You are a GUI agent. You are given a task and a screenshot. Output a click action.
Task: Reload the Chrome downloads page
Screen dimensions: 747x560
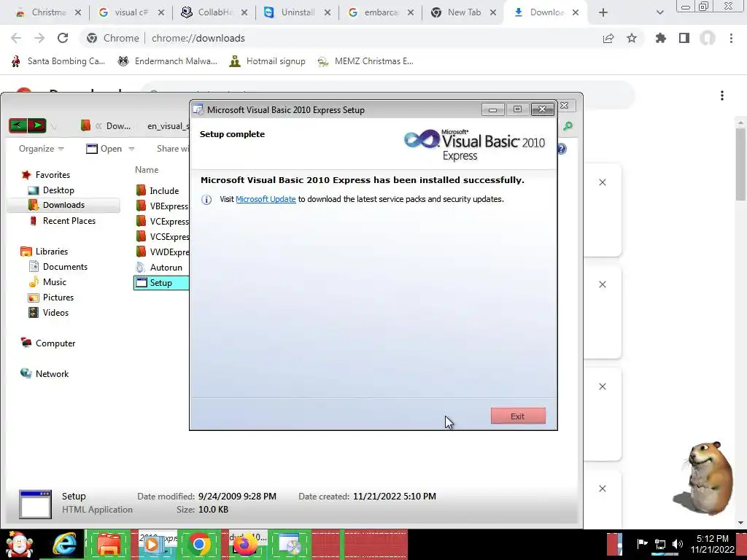pos(63,38)
